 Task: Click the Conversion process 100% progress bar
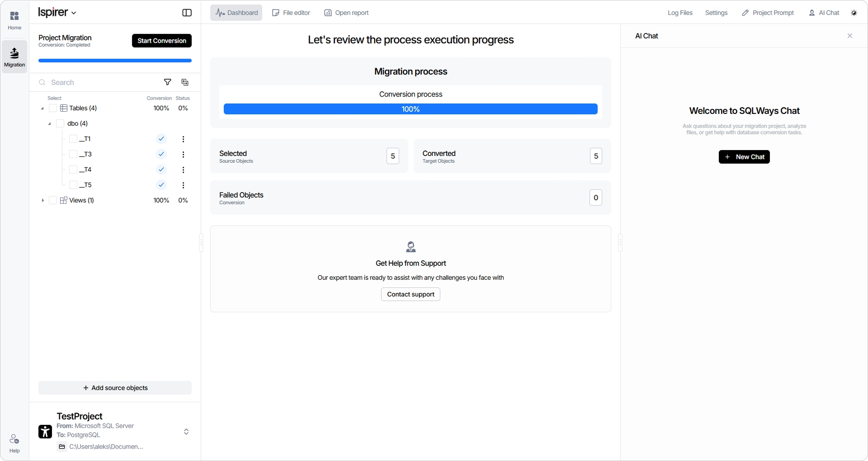[x=410, y=109]
